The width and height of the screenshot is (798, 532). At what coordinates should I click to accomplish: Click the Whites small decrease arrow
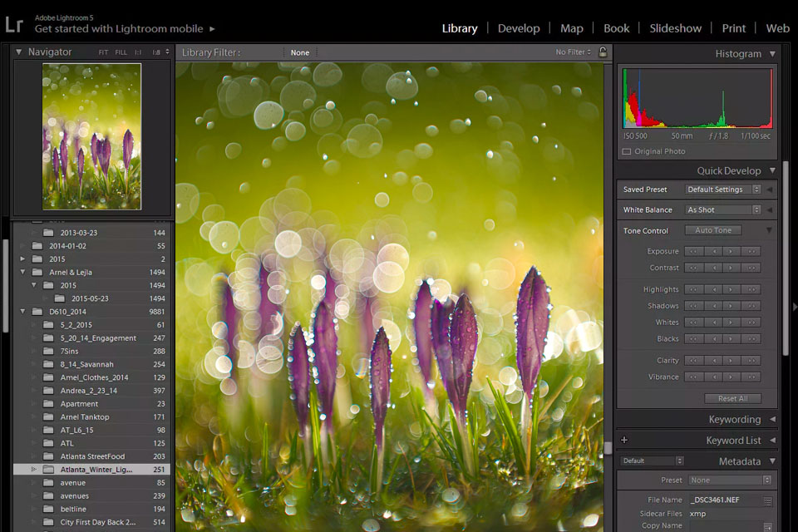[714, 323]
